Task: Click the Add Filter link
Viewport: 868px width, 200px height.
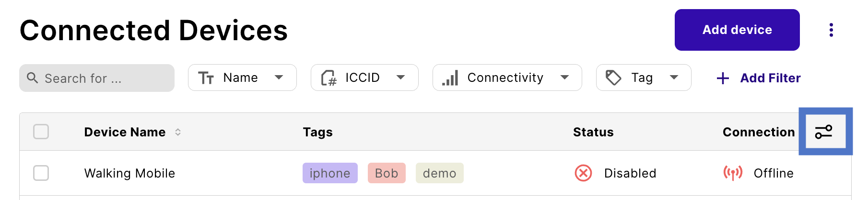Action: [x=770, y=78]
